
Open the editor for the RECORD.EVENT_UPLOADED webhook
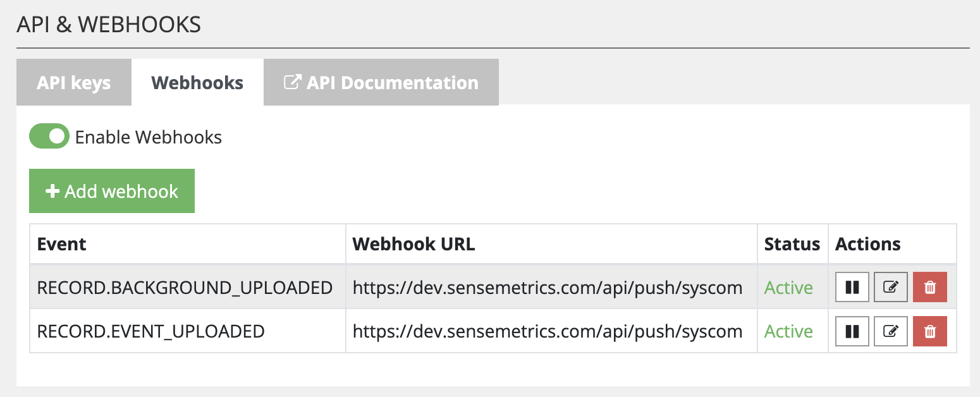(891, 331)
